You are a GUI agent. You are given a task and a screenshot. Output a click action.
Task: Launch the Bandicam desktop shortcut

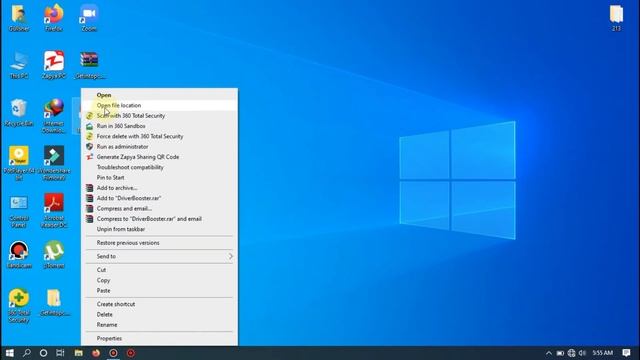click(x=19, y=255)
